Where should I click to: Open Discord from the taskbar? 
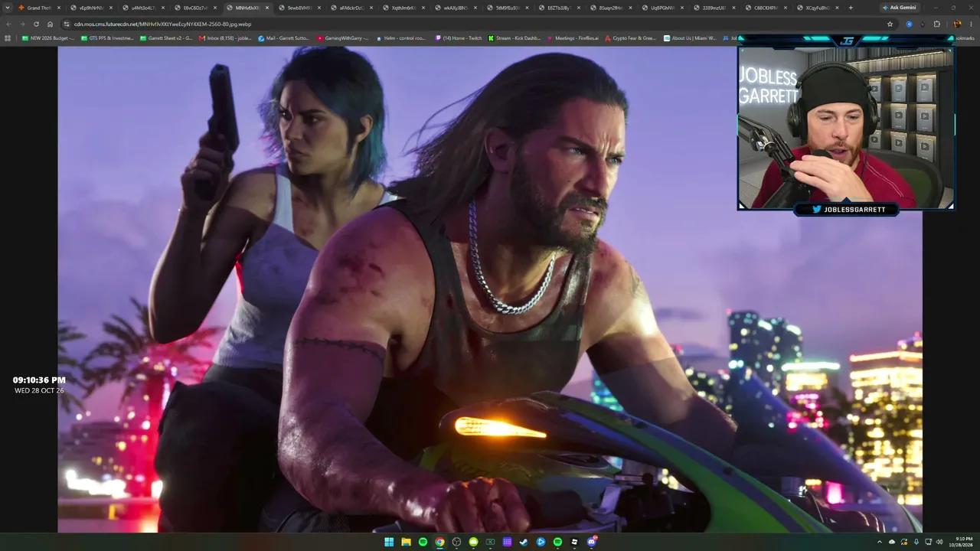tap(591, 542)
